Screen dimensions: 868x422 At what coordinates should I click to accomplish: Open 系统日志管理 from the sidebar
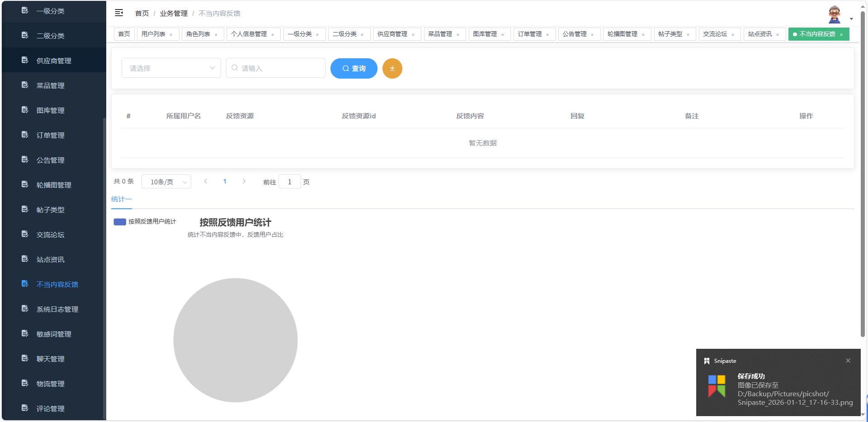[57, 309]
